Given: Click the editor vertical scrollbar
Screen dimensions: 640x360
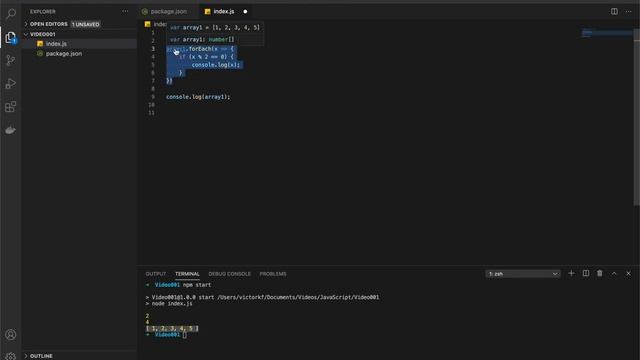Looking at the screenshot, I should coord(636,118).
